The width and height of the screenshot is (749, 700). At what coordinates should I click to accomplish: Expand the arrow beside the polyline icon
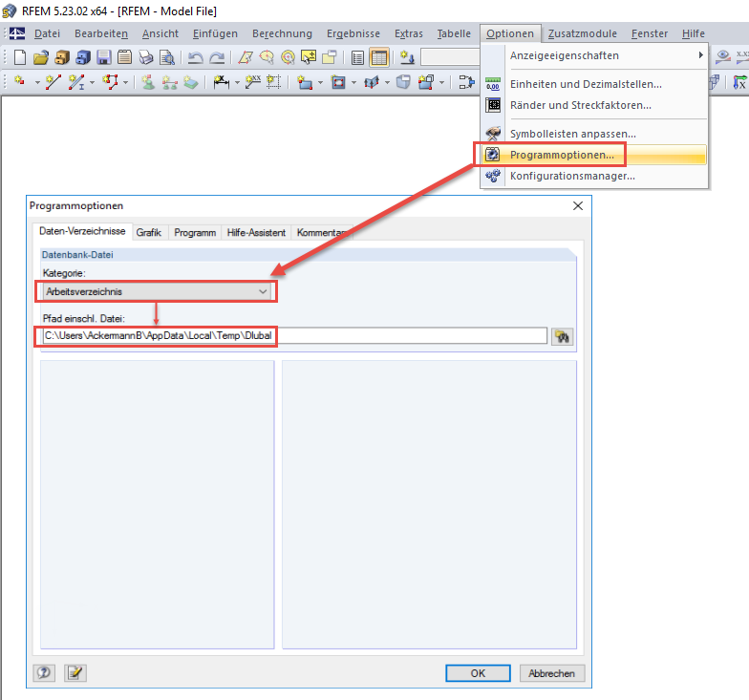(x=126, y=82)
